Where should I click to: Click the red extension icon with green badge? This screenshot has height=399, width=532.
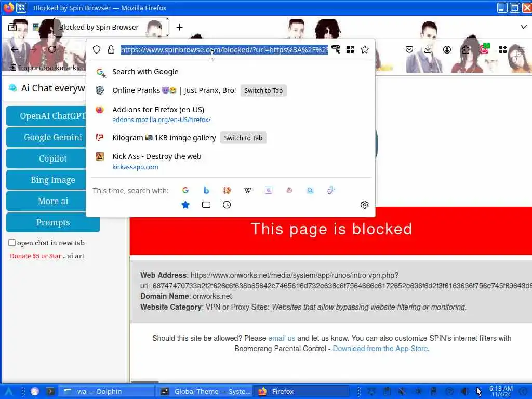tap(485, 49)
